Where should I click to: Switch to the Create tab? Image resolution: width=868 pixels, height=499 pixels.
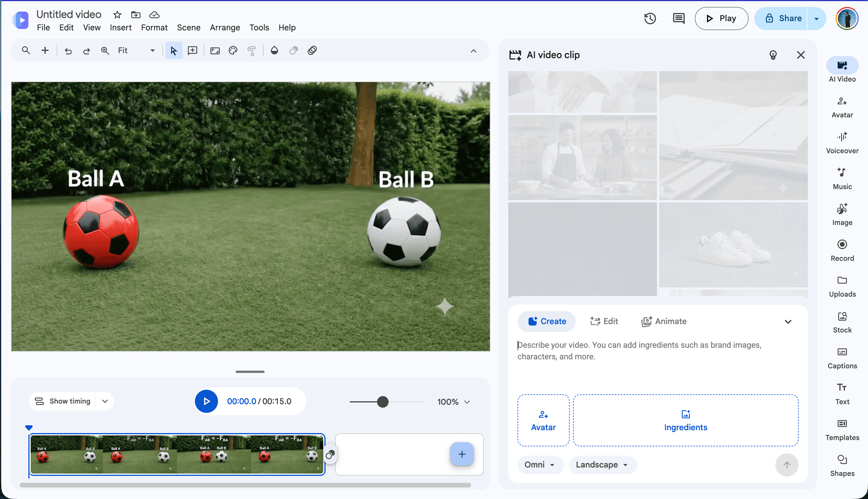(x=546, y=321)
